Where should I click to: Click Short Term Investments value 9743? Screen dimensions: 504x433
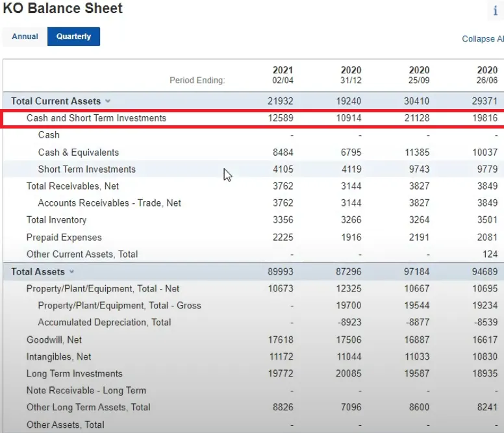419,169
